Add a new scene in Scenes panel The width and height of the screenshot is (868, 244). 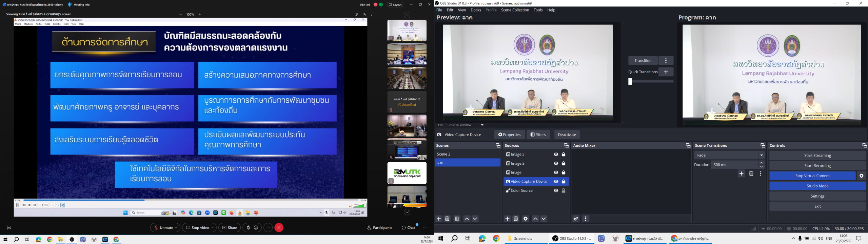[x=439, y=219]
